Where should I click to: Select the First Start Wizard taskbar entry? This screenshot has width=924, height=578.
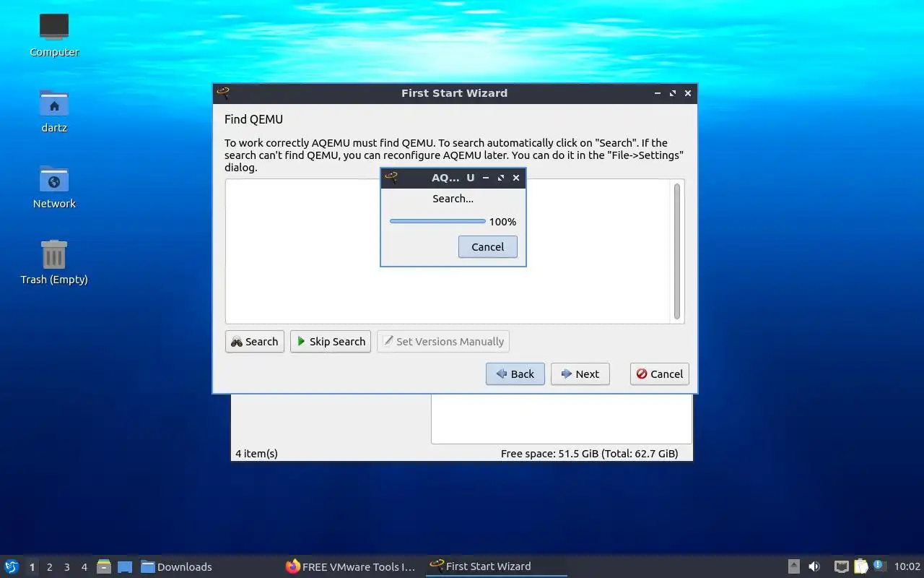[x=496, y=566]
